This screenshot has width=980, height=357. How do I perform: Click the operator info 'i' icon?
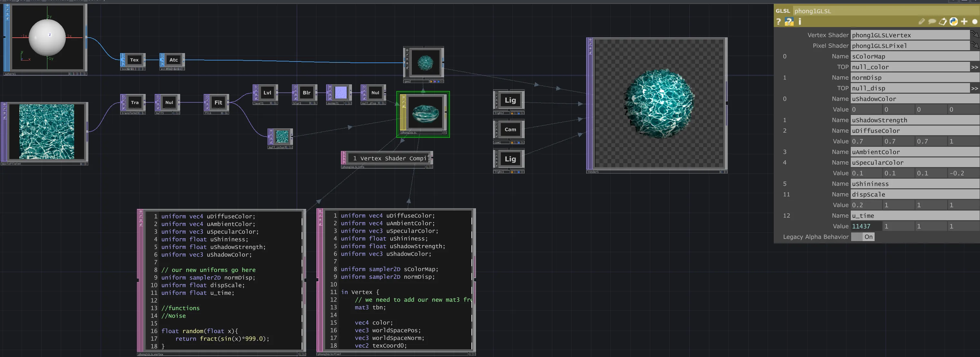(800, 22)
